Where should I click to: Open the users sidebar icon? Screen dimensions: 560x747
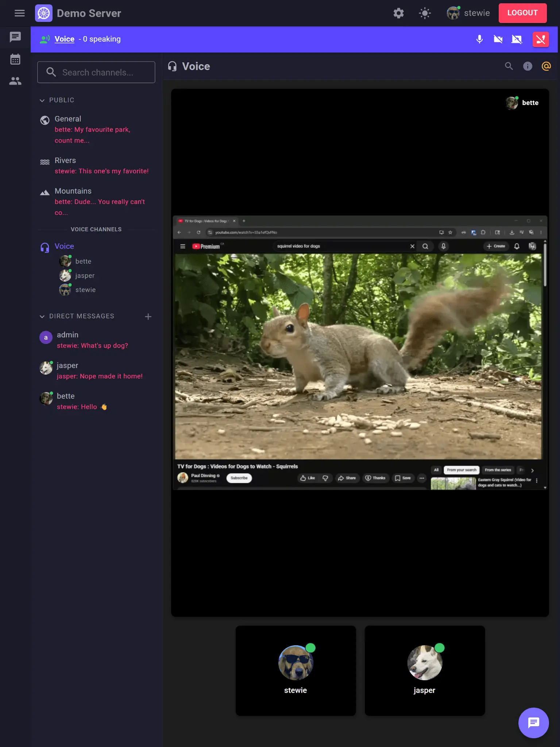[15, 81]
